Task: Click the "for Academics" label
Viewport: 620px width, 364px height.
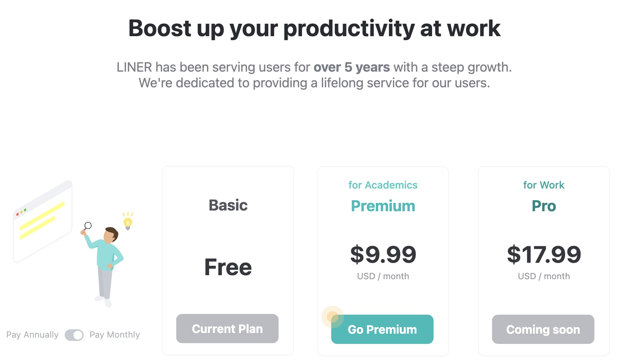Action: (383, 185)
